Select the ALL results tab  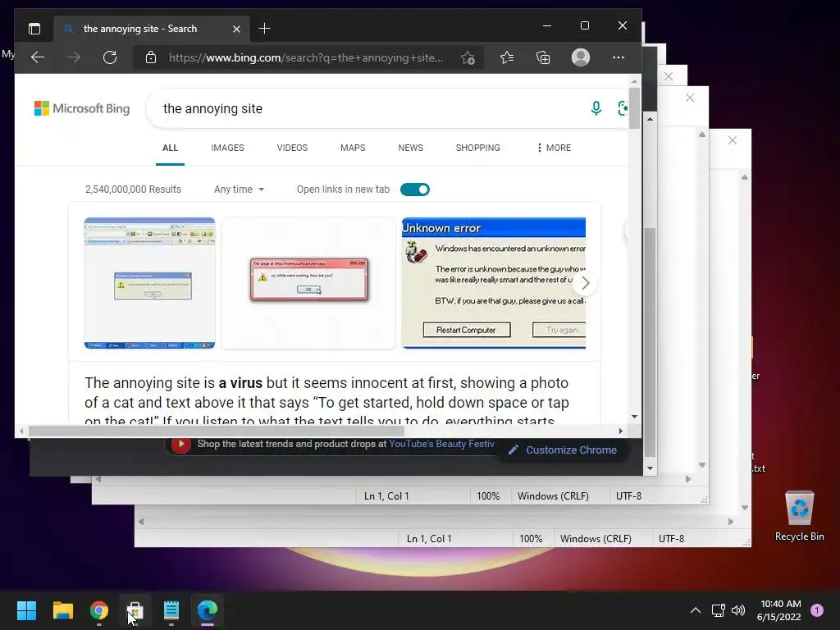pos(170,148)
